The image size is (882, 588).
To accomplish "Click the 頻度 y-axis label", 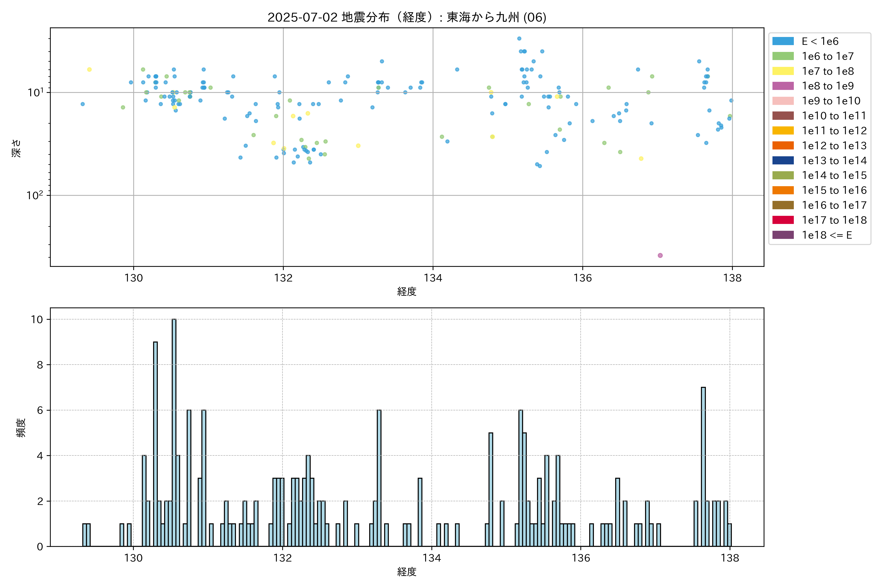I will (x=21, y=428).
